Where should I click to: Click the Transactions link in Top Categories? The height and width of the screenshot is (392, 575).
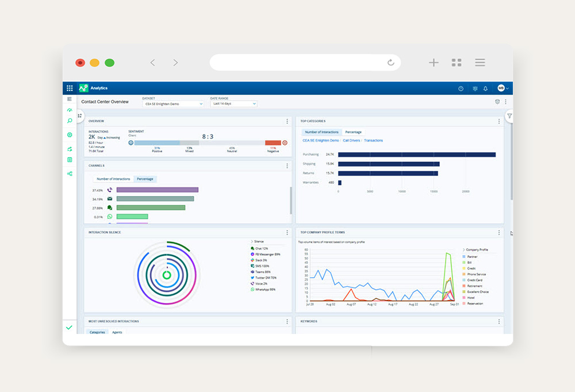[374, 140]
